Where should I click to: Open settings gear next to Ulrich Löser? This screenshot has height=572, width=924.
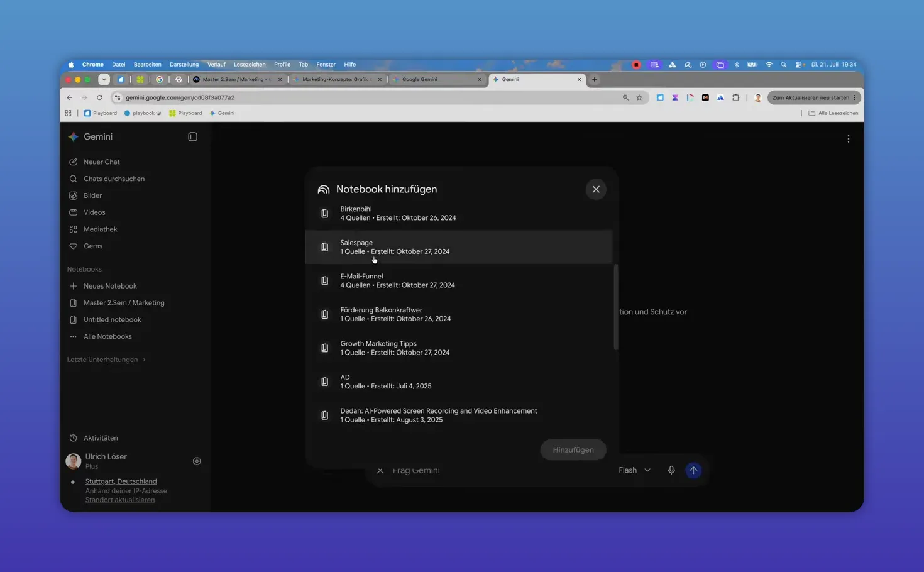pos(197,461)
